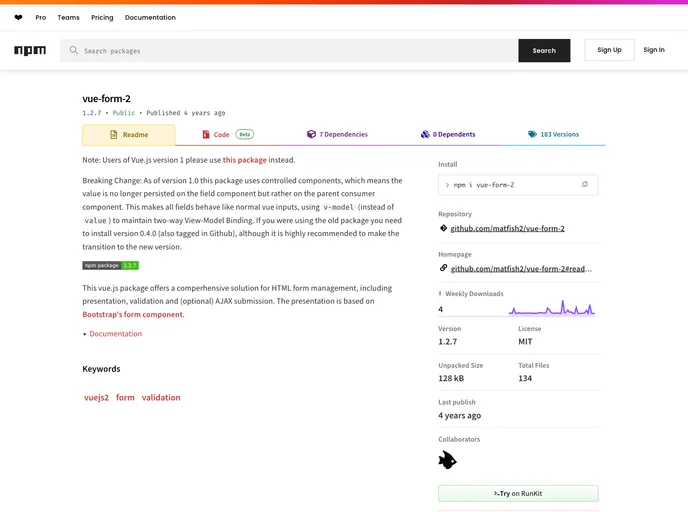
Task: Open github.com/matfish2/vue-form-2 repository link
Action: pyautogui.click(x=507, y=229)
